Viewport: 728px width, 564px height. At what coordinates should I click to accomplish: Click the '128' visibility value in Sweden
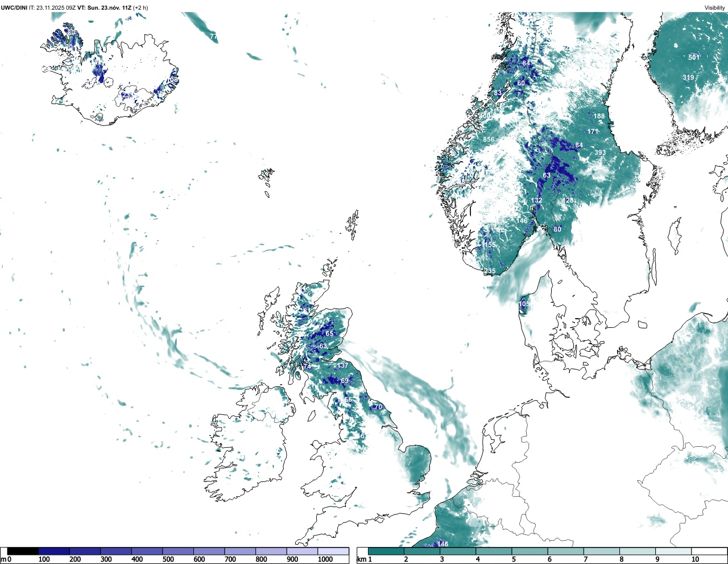coord(569,200)
